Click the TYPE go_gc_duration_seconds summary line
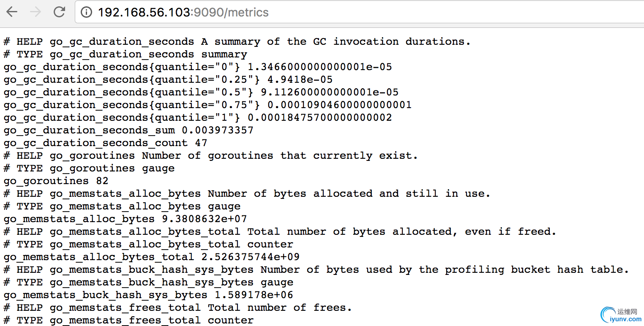The height and width of the screenshot is (326, 644). click(125, 54)
